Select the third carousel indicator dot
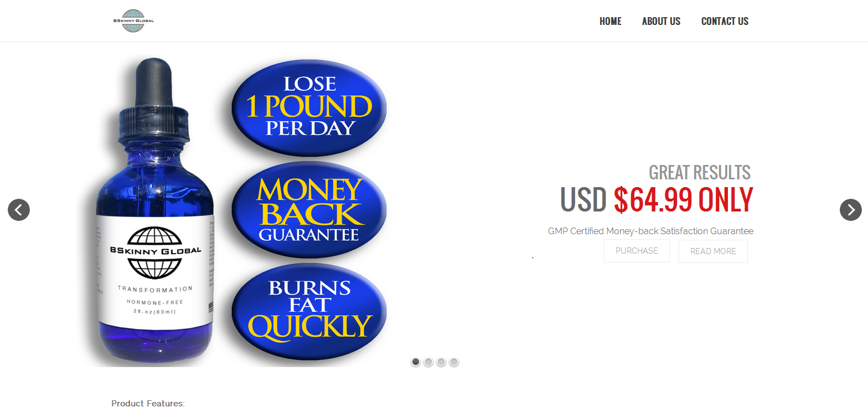The width and height of the screenshot is (868, 418). (x=441, y=362)
